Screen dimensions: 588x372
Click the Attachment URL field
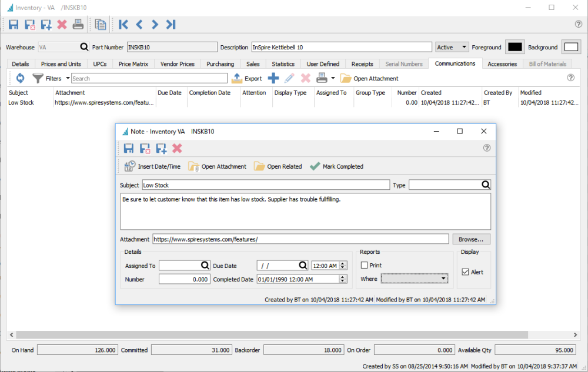pyautogui.click(x=300, y=239)
